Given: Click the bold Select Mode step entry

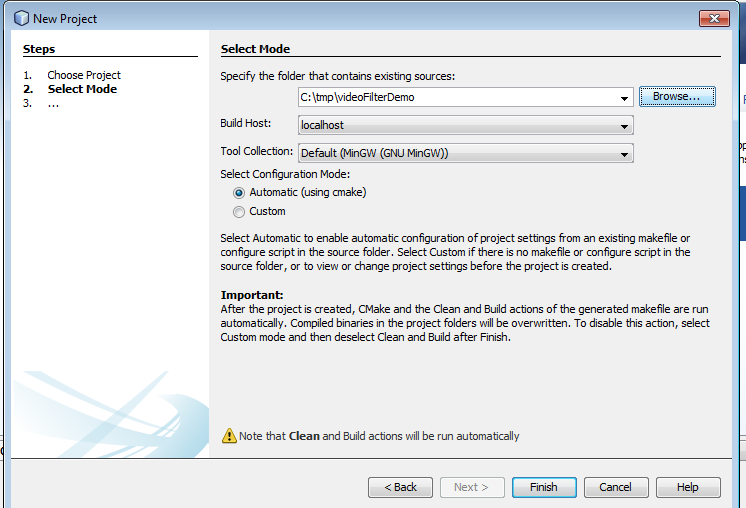Looking at the screenshot, I should [82, 89].
